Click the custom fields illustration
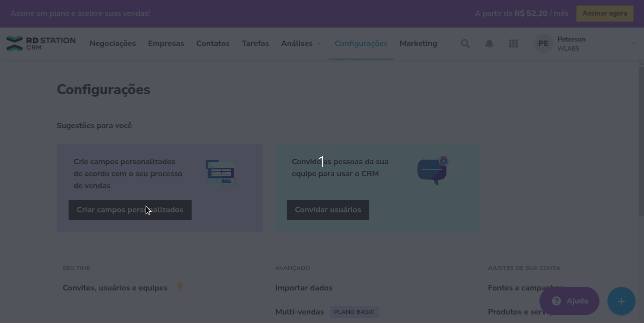 pyautogui.click(x=221, y=173)
